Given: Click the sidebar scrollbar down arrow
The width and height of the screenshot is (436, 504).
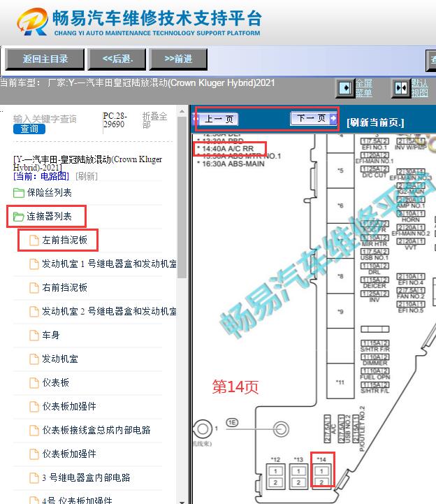Looking at the screenshot, I should 182,501.
